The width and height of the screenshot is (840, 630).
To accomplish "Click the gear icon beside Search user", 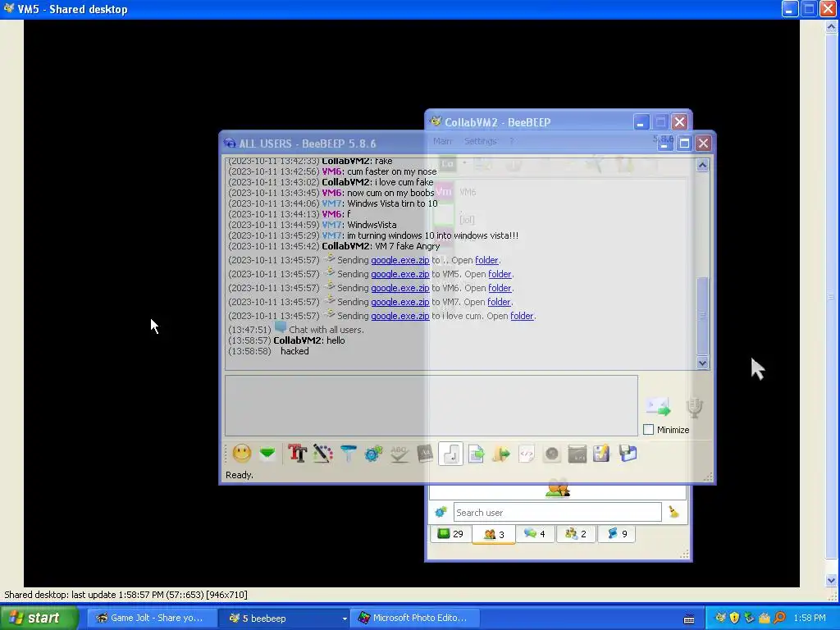I will point(441,513).
